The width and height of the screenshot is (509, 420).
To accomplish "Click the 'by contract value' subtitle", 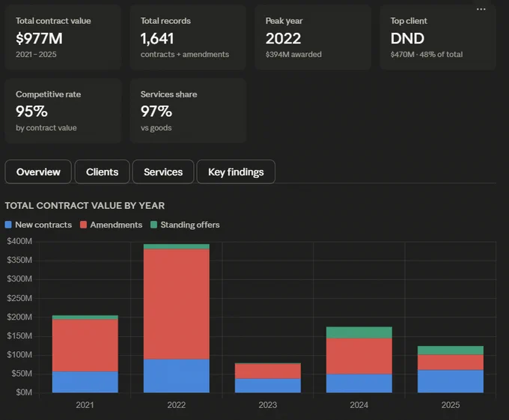I will 46,128.
